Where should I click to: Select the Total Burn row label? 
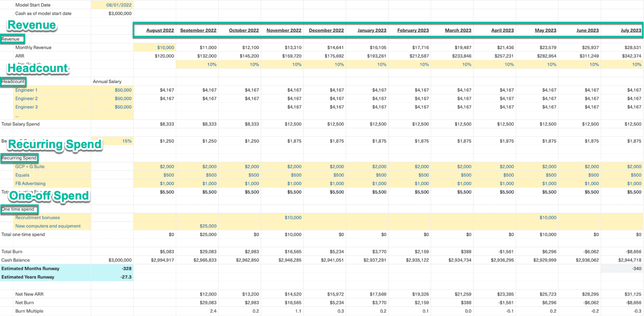pyautogui.click(x=12, y=252)
